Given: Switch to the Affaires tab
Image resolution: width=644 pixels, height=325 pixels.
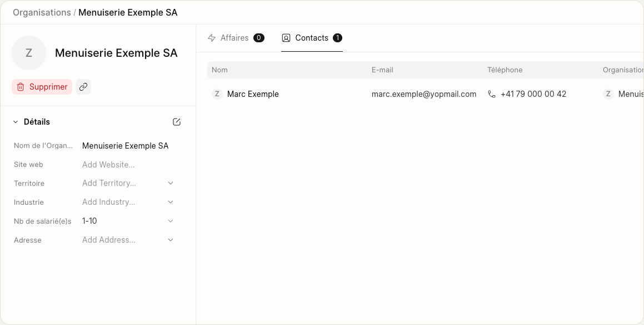Looking at the screenshot, I should [236, 38].
